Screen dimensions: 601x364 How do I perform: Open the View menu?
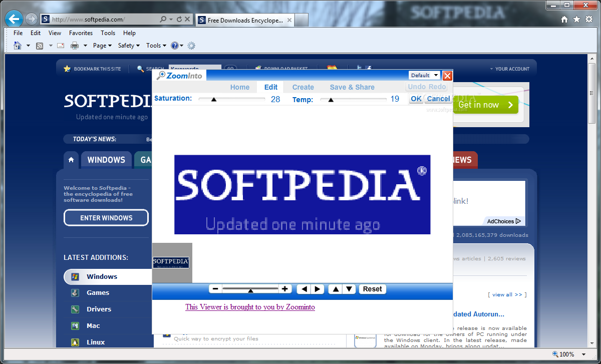click(55, 33)
